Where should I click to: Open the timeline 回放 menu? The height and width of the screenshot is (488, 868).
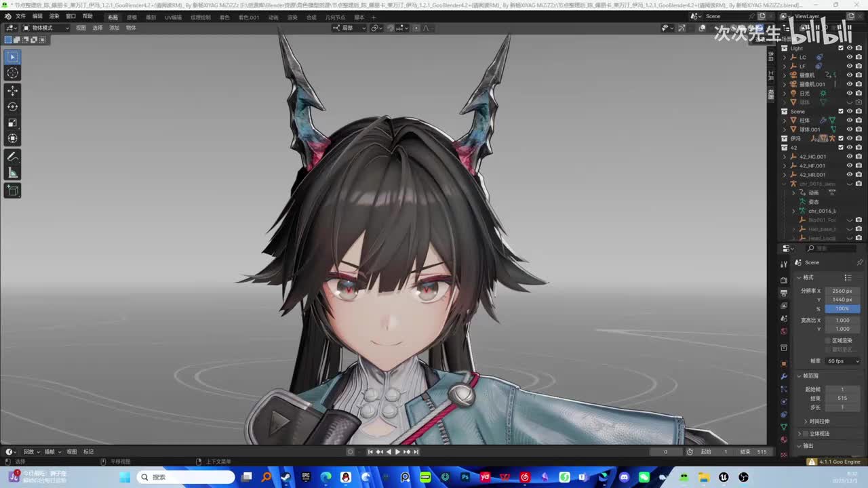pos(28,452)
